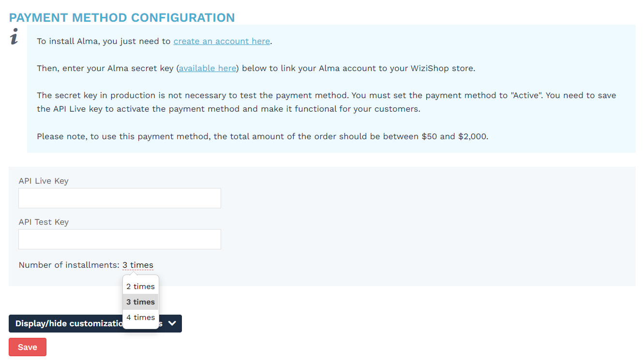Click the 'Number of installments' label text
Screen dimensions: 644x362
69,265
